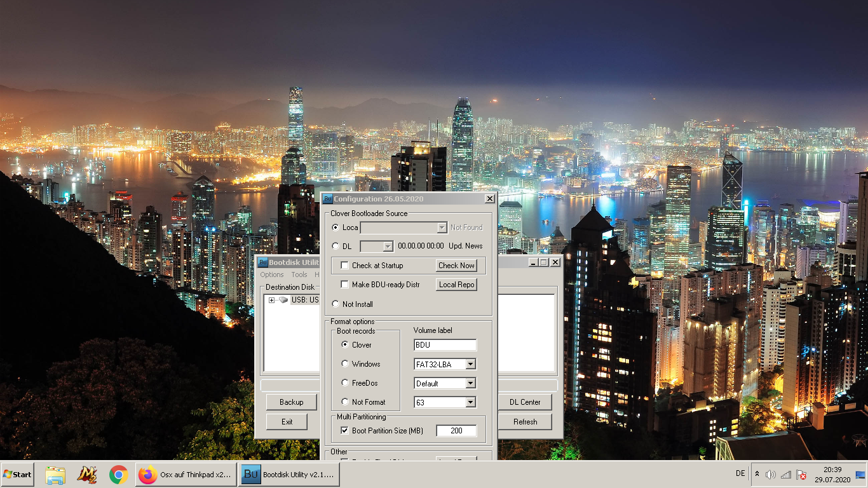
Task: Open Windows Explorer from the taskbar
Action: [x=55, y=475]
